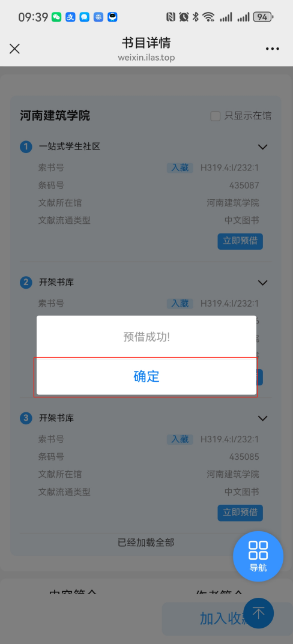Open the blue 导航 floating button

pyautogui.click(x=258, y=556)
